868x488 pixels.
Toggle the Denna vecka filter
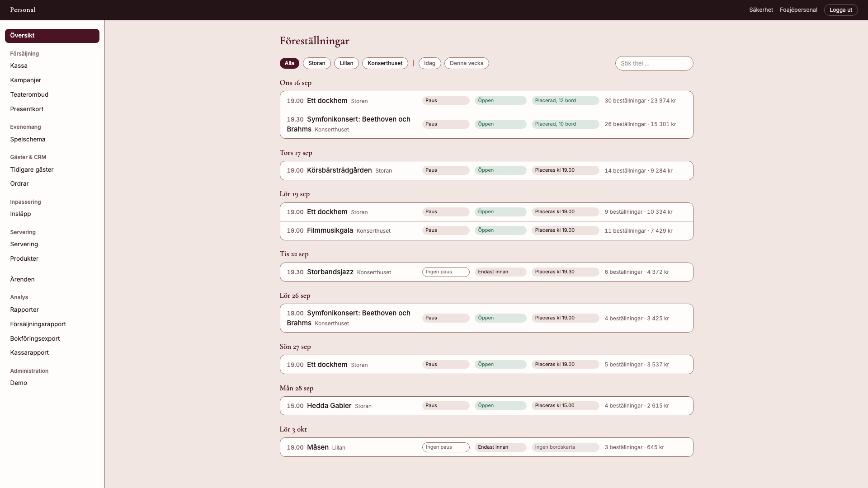click(x=467, y=63)
